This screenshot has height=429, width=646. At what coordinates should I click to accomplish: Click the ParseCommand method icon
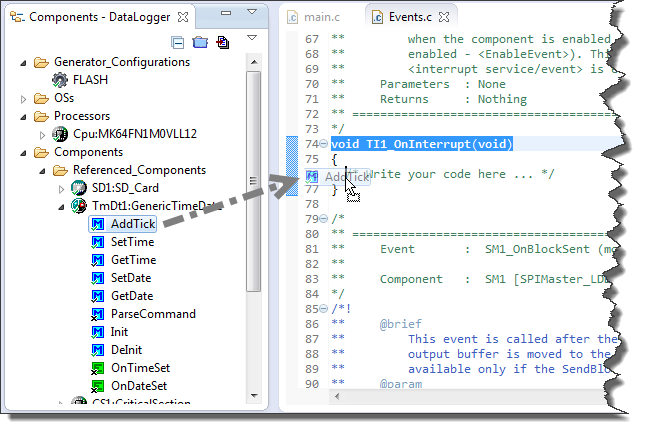click(98, 314)
